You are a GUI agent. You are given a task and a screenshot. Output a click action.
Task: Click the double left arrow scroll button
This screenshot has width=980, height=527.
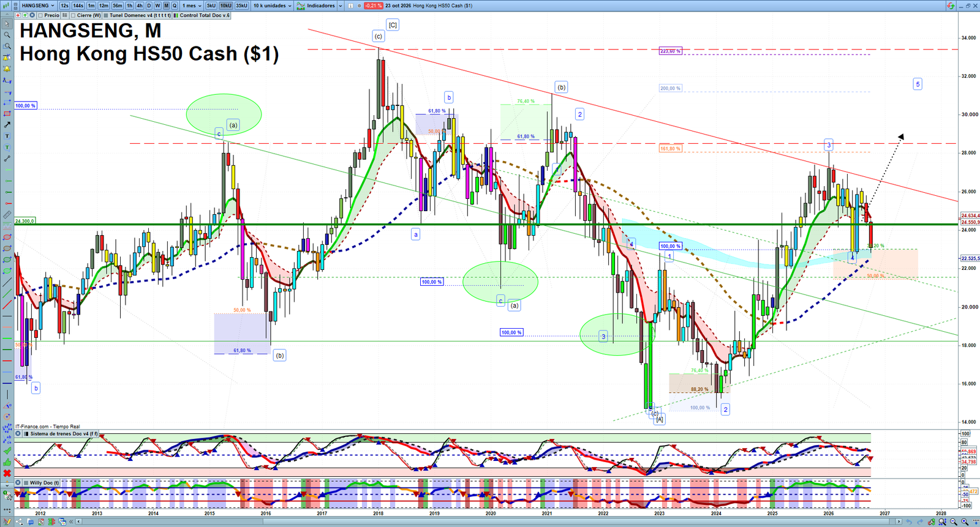[x=71, y=521]
